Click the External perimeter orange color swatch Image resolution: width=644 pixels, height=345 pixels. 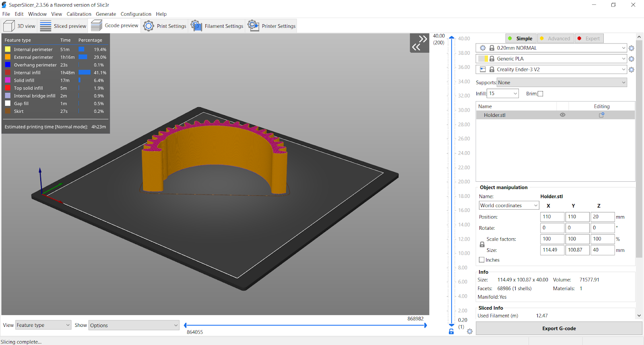[x=8, y=57]
